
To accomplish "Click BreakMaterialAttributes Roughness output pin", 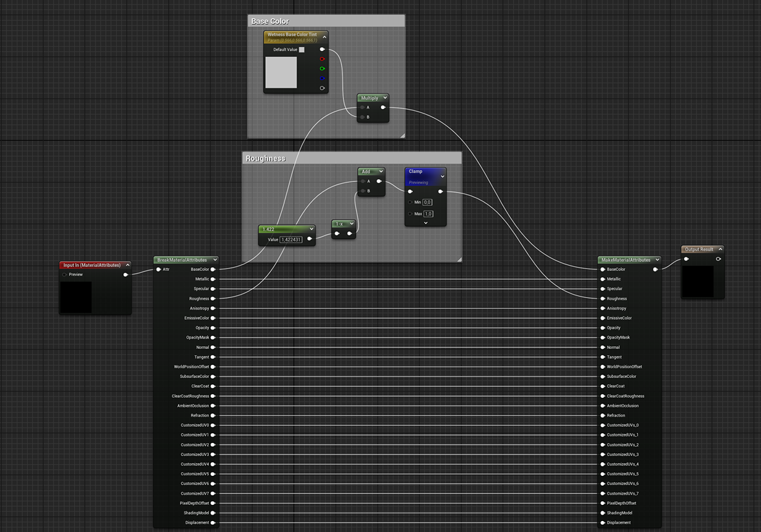I will tap(213, 299).
